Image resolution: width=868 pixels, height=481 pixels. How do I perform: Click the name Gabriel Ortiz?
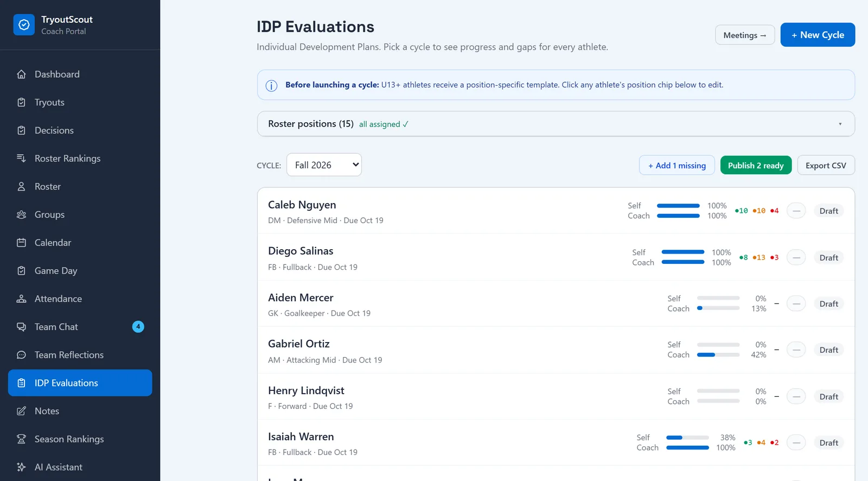point(299,344)
